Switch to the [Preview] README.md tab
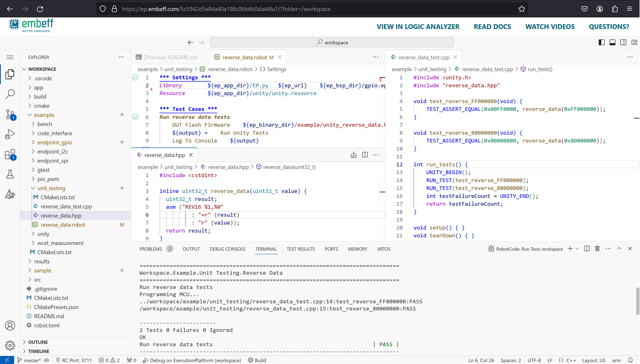This screenshot has width=640, height=364. tap(171, 57)
